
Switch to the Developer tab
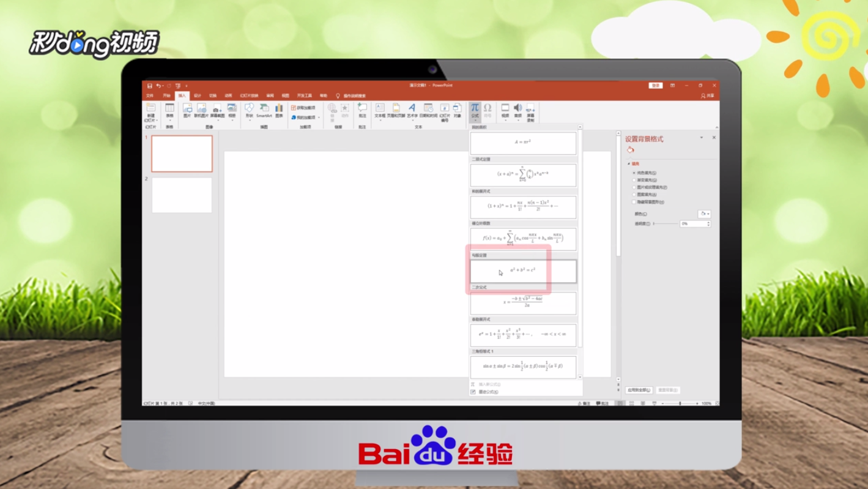pos(305,96)
